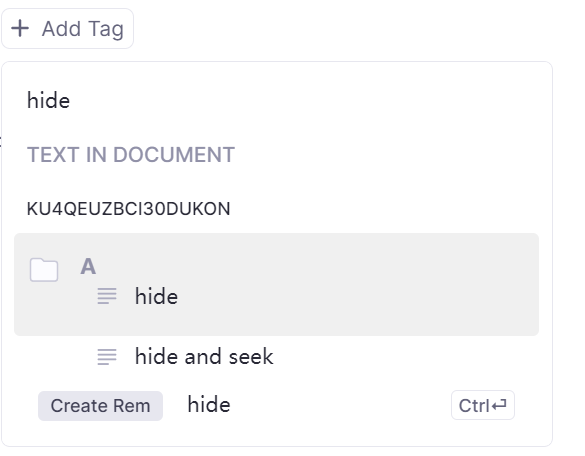
Task: Click the empty area right of "hide and seek"
Action: pos(403,356)
